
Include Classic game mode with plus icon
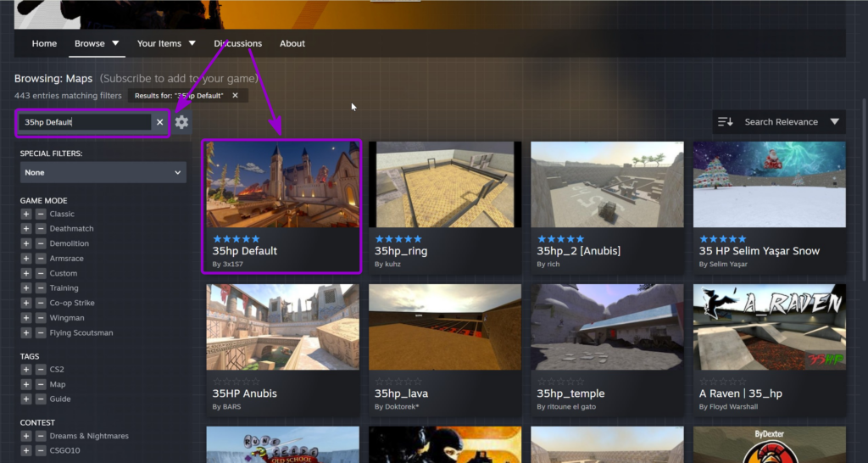pyautogui.click(x=26, y=214)
